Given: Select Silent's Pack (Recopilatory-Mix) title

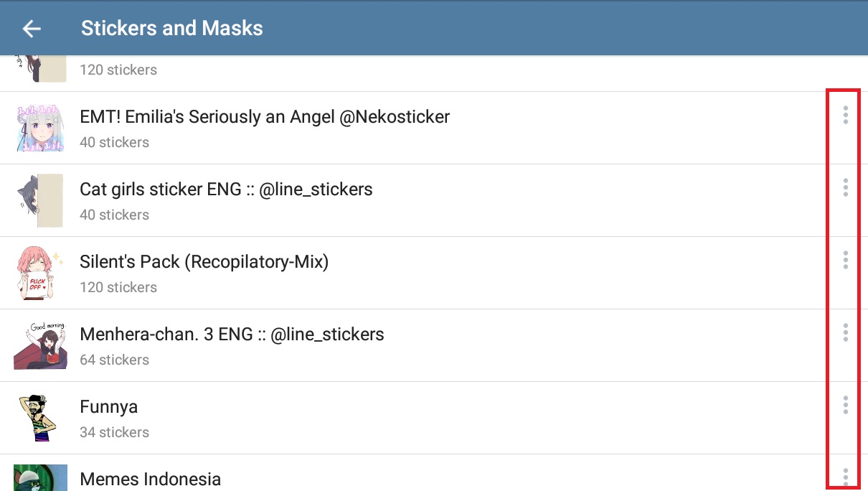Looking at the screenshot, I should [x=204, y=262].
